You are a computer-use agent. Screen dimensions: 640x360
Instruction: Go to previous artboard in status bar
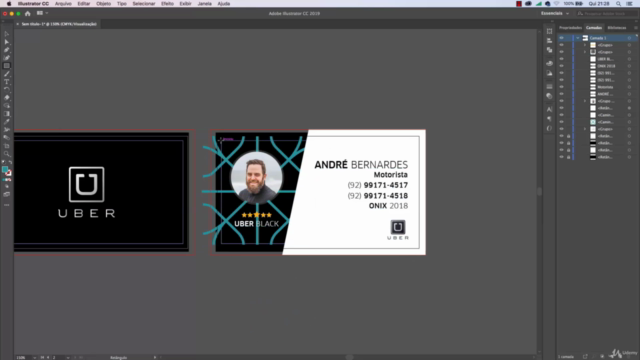tap(48, 358)
